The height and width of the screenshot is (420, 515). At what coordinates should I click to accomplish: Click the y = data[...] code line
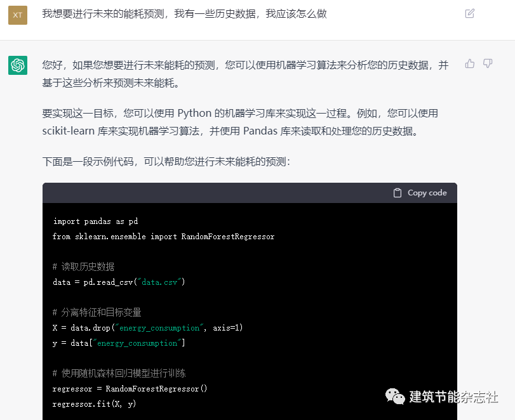(119, 343)
